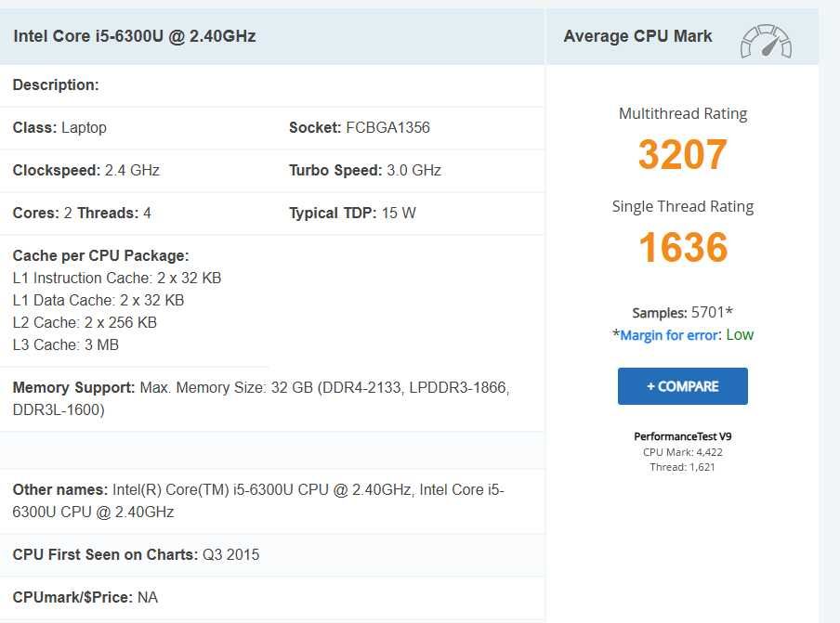This screenshot has height=623, width=840.
Task: Click the Turbo Speed 3.0 GHz entry
Action: (x=365, y=170)
